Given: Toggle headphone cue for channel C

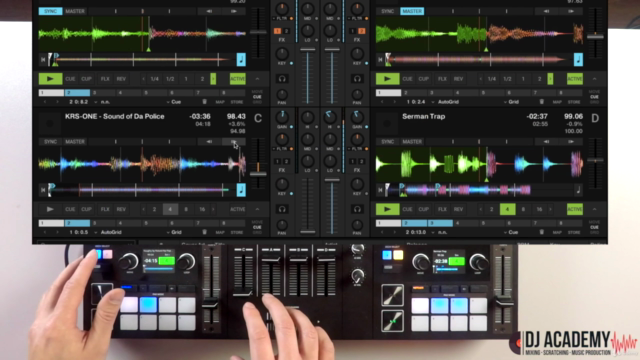Looking at the screenshot, I should [x=282, y=209].
